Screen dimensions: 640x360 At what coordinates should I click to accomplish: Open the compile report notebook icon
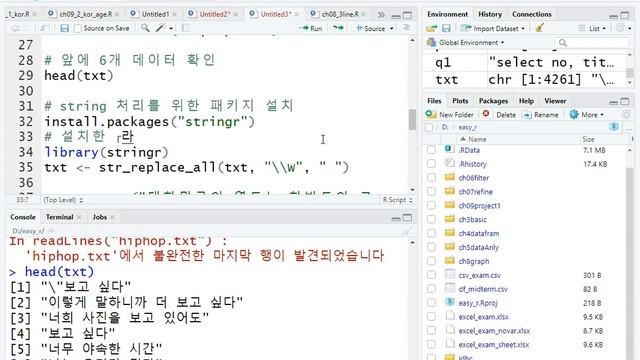coord(186,28)
